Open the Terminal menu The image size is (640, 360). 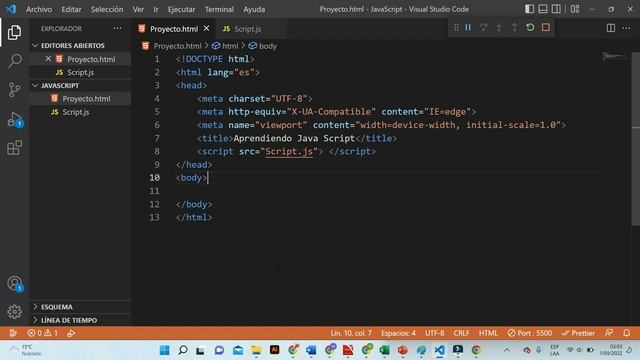[219, 9]
